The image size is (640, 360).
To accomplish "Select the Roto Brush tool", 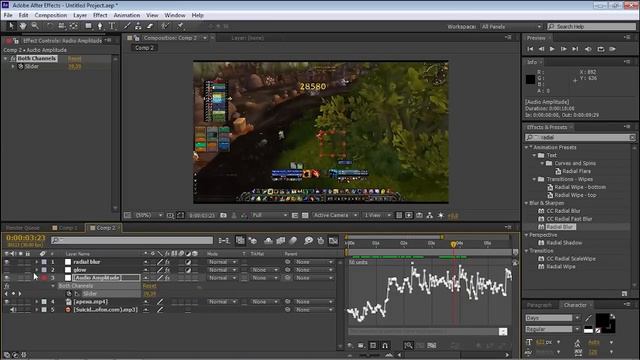I will click(164, 26).
